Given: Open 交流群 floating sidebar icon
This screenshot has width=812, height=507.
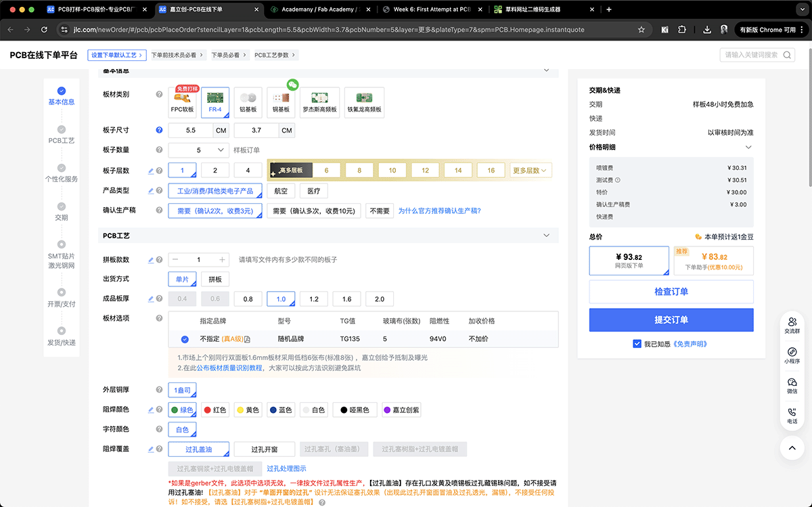Looking at the screenshot, I should coord(792,325).
